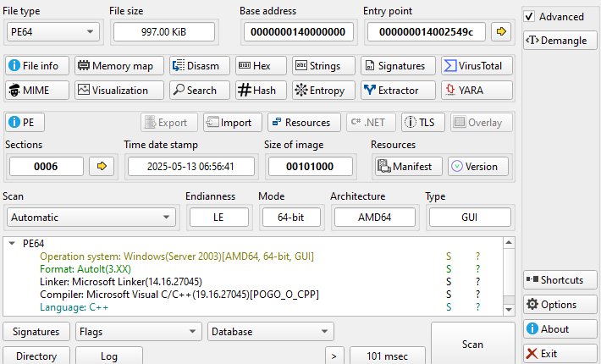Launch the Disasm disassembler view
This screenshot has height=364, width=601.
[x=196, y=66]
